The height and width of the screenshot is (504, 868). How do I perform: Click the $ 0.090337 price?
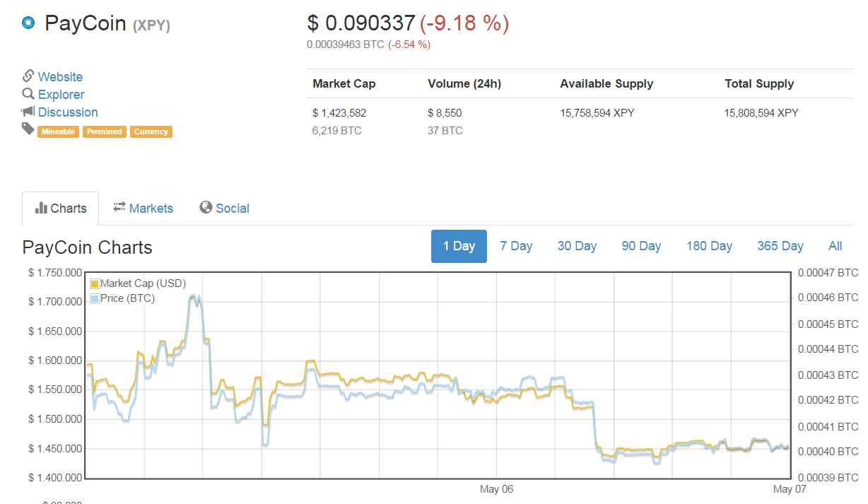(x=361, y=23)
